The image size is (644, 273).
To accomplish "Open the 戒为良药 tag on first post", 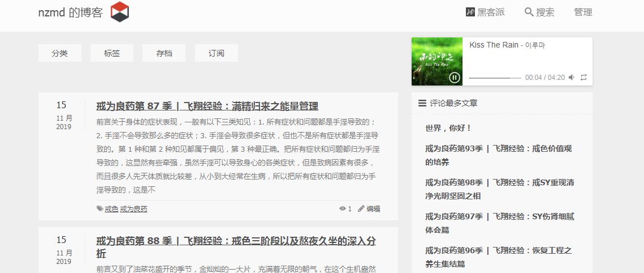I will tap(133, 209).
